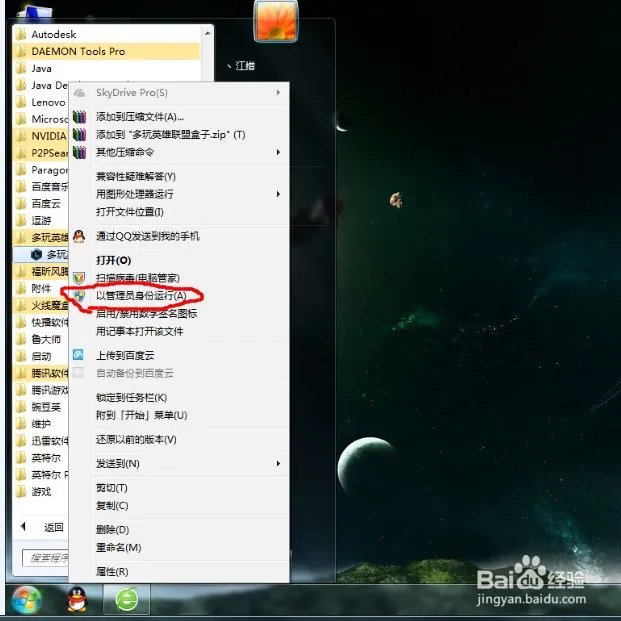Open the 逗游 folder
This screenshot has height=621, width=621.
click(x=40, y=220)
